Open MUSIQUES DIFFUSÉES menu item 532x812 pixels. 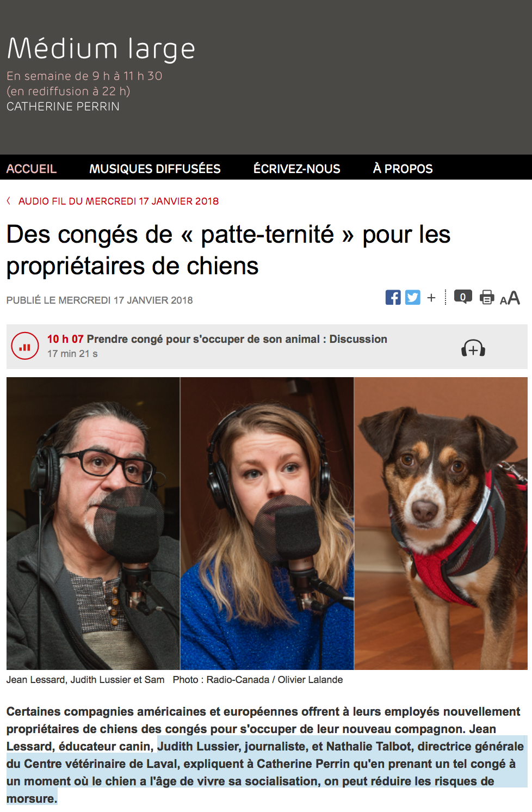click(155, 169)
